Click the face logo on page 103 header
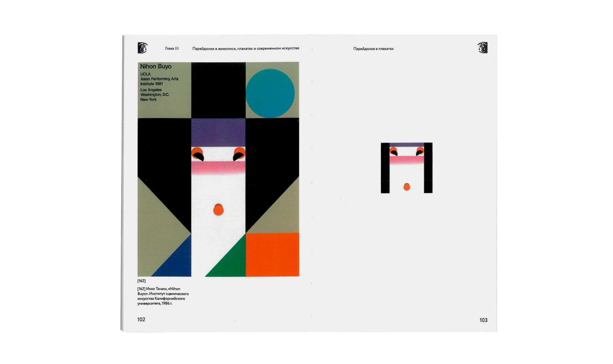 click(482, 48)
